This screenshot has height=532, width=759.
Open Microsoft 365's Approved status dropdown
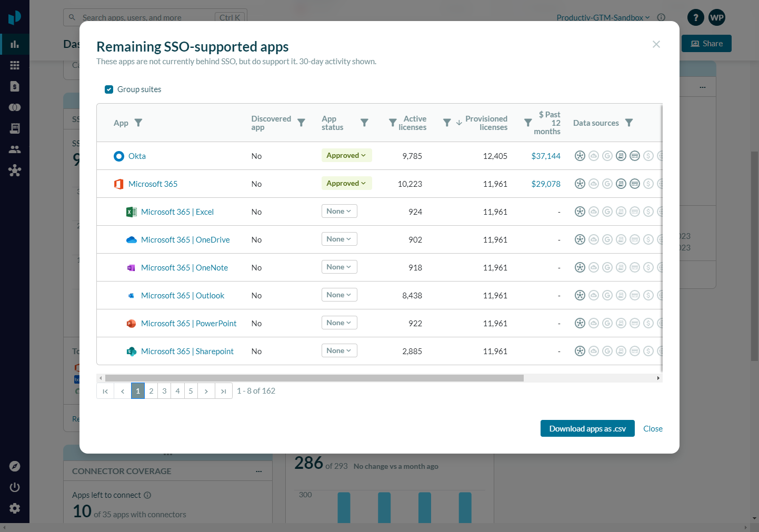346,183
